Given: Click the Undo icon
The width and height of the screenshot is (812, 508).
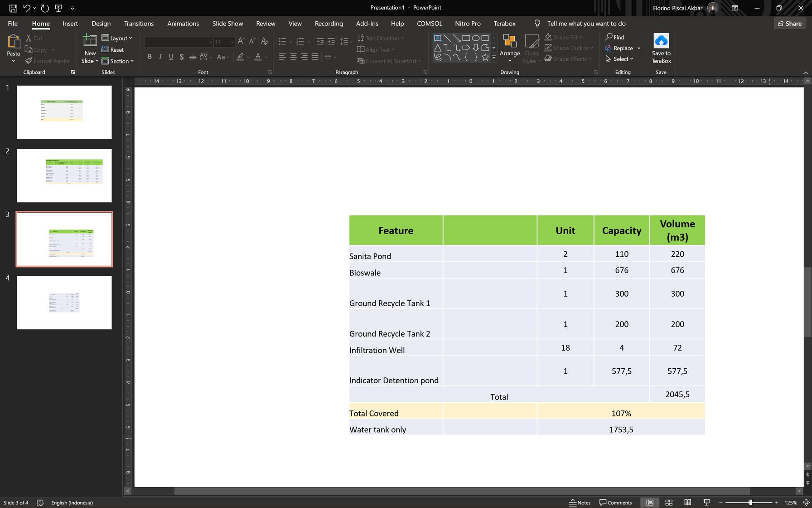Looking at the screenshot, I should pos(27,8).
